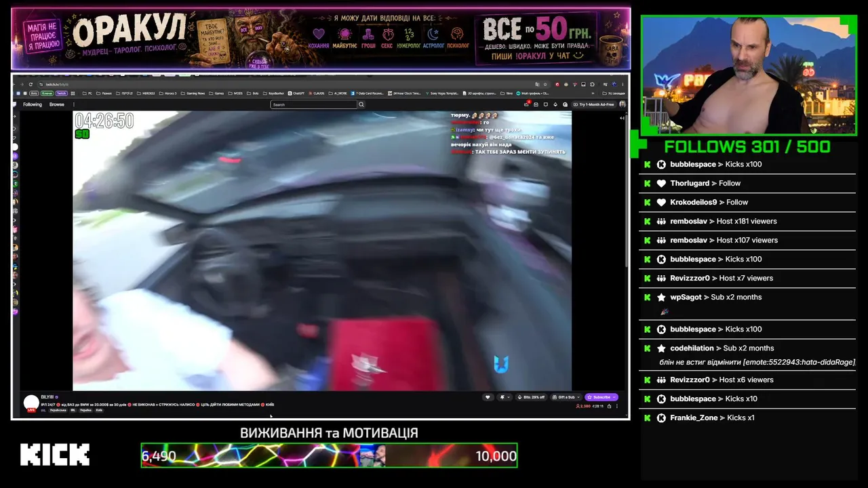Click the host icon beside Revizzzor0 x7
868x488 pixels.
click(661, 278)
